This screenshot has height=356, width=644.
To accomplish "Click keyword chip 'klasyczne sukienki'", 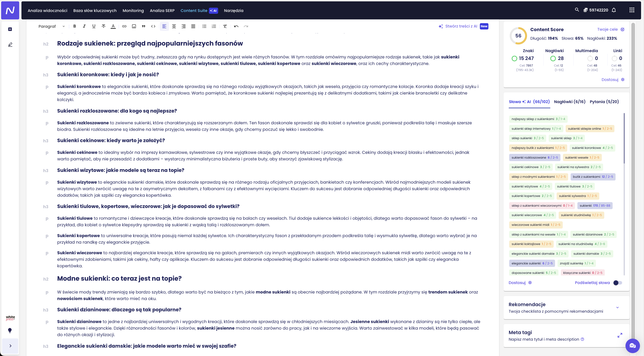I will (x=583, y=273).
